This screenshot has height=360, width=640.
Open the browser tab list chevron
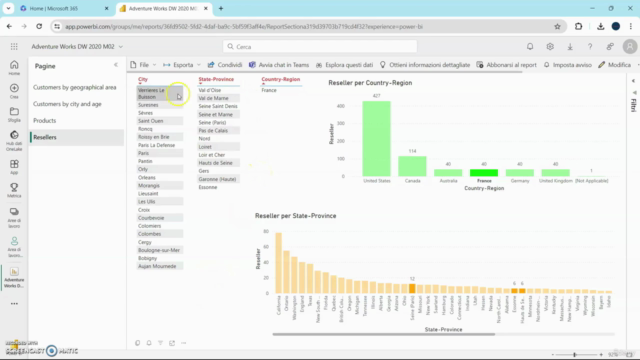(x=8, y=8)
